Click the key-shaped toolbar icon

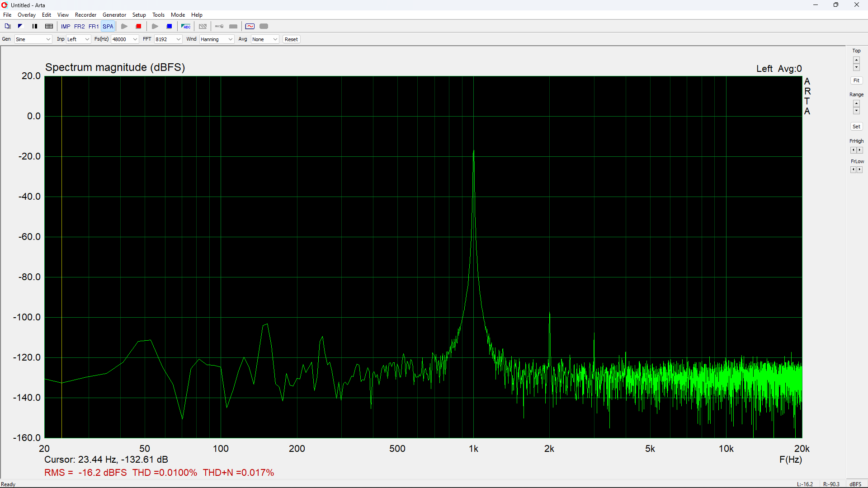tap(219, 26)
